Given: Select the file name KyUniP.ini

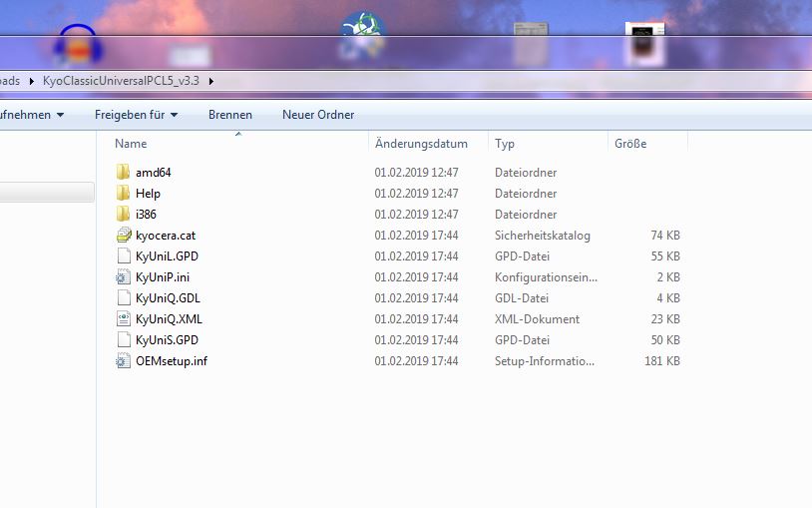Looking at the screenshot, I should pos(163,277).
